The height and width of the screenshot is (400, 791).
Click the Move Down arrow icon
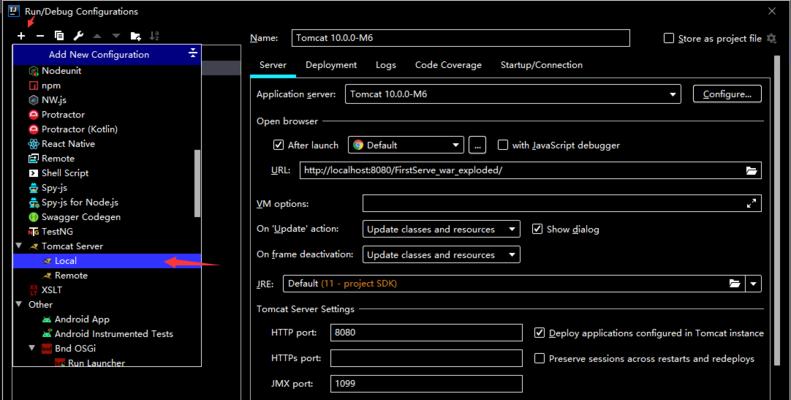(116, 36)
